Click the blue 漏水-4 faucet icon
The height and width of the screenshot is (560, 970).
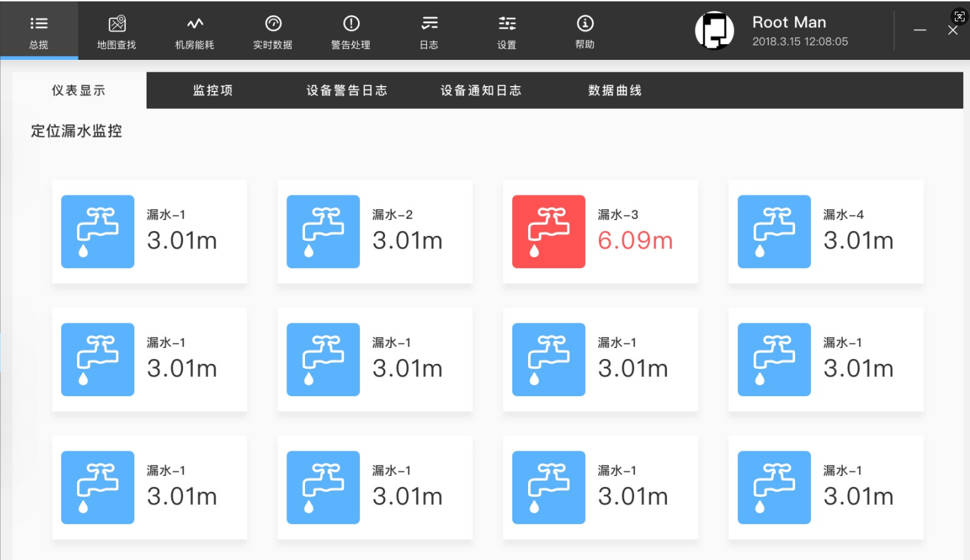(774, 232)
